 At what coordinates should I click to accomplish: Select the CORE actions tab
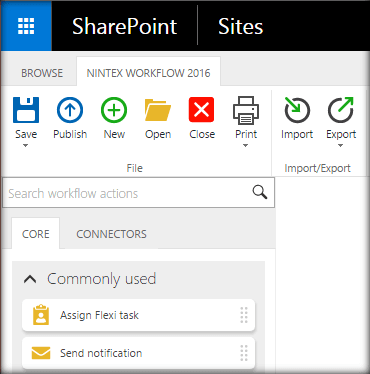click(36, 234)
